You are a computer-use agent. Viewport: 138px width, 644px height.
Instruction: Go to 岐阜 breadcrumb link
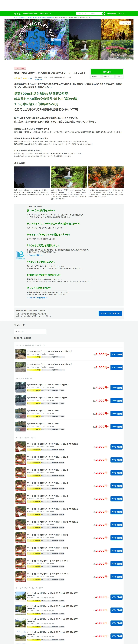(35, 18)
